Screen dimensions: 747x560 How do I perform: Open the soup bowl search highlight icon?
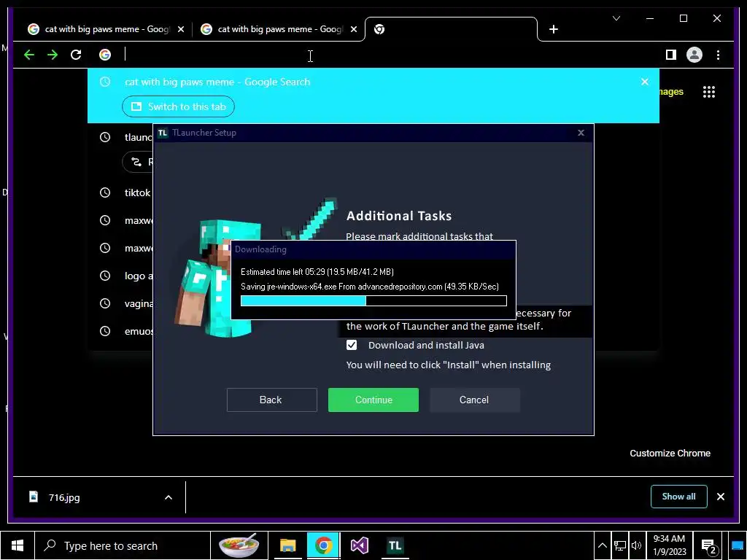pos(239,545)
